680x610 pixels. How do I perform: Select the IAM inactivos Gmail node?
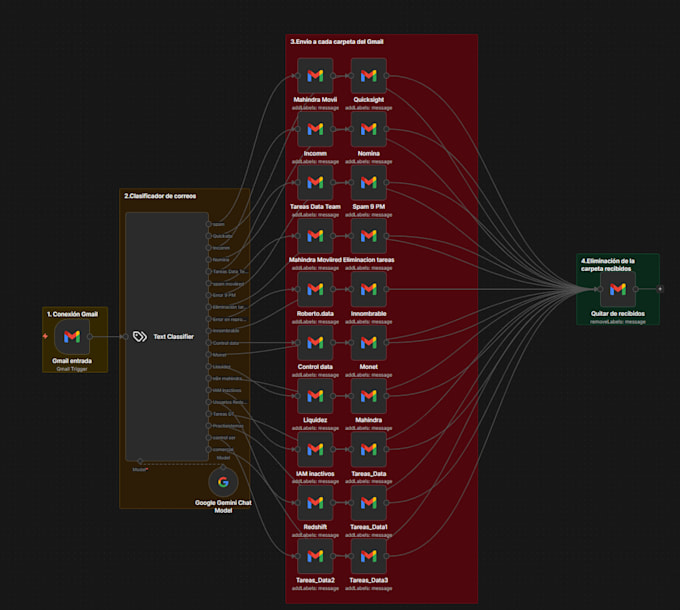point(315,449)
